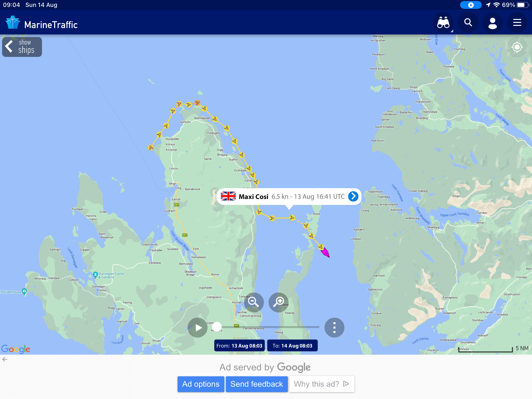Open the user account profile icon
The height and width of the screenshot is (399, 532).
(493, 23)
